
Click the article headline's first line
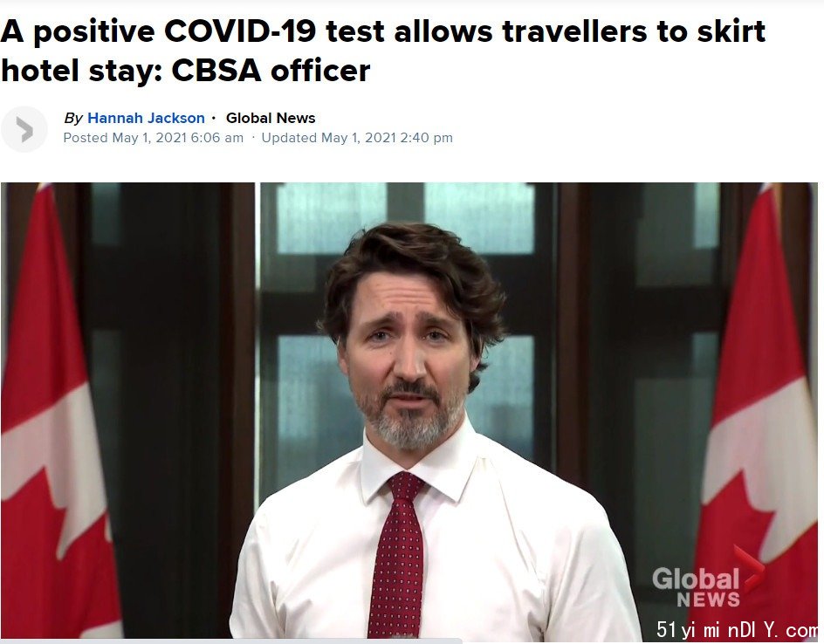tap(382, 31)
